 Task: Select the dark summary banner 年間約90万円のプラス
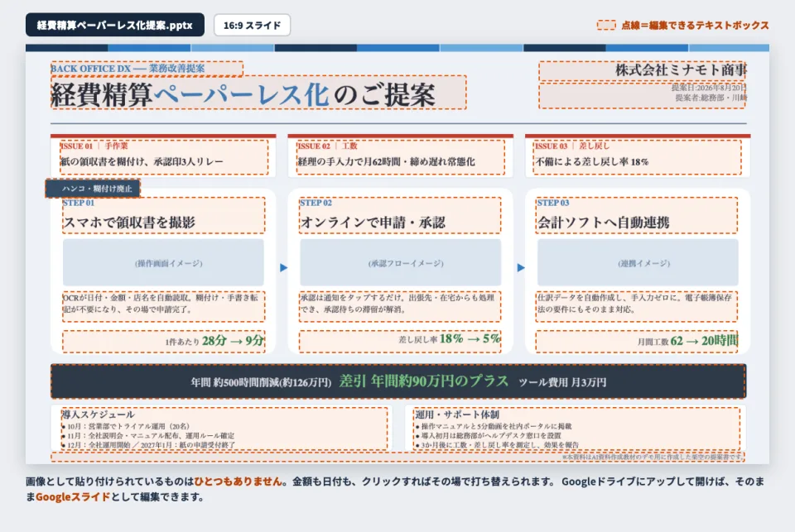coord(398,381)
